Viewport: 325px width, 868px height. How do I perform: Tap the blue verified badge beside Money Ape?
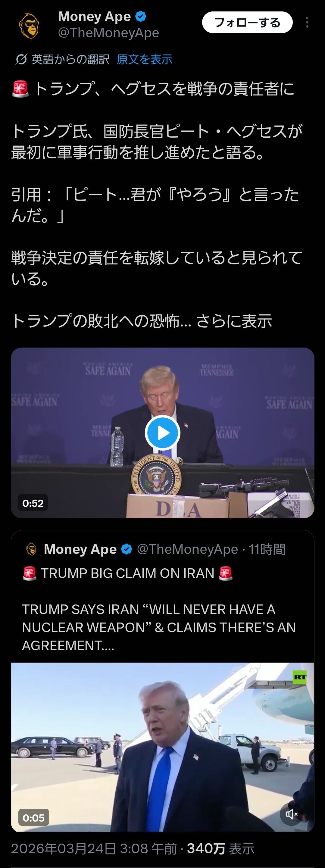(141, 17)
